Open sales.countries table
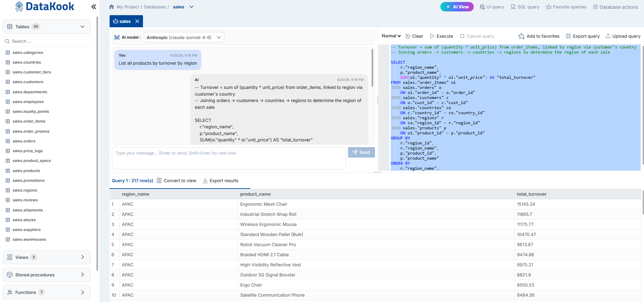The height and width of the screenshot is (302, 644). [27, 62]
